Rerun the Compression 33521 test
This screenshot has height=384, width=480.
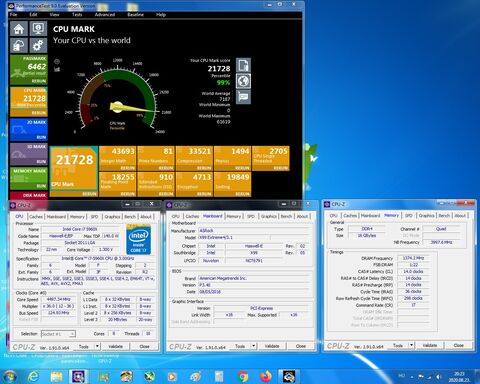pos(204,168)
